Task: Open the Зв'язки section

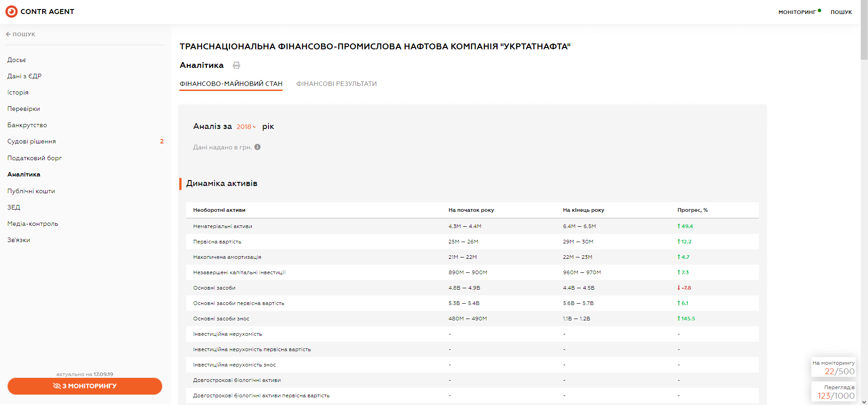Action: pyautogui.click(x=19, y=240)
